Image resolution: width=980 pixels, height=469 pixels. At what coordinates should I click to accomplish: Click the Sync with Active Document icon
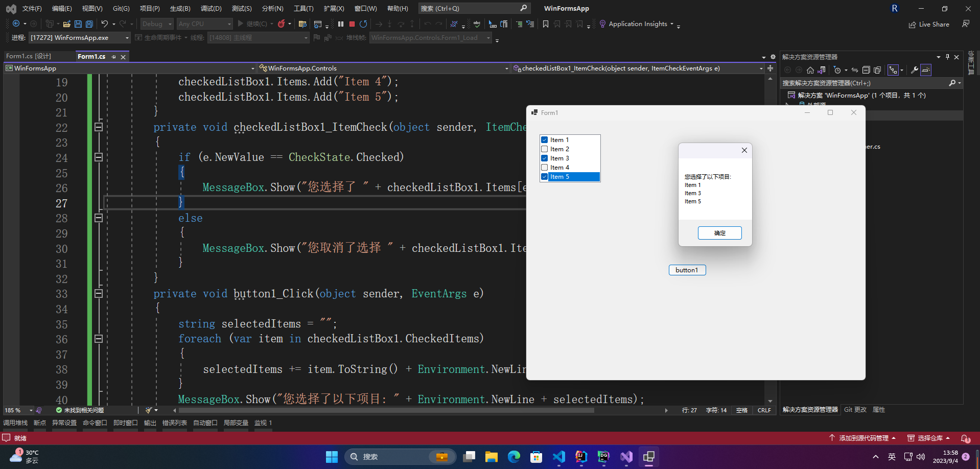tap(855, 70)
